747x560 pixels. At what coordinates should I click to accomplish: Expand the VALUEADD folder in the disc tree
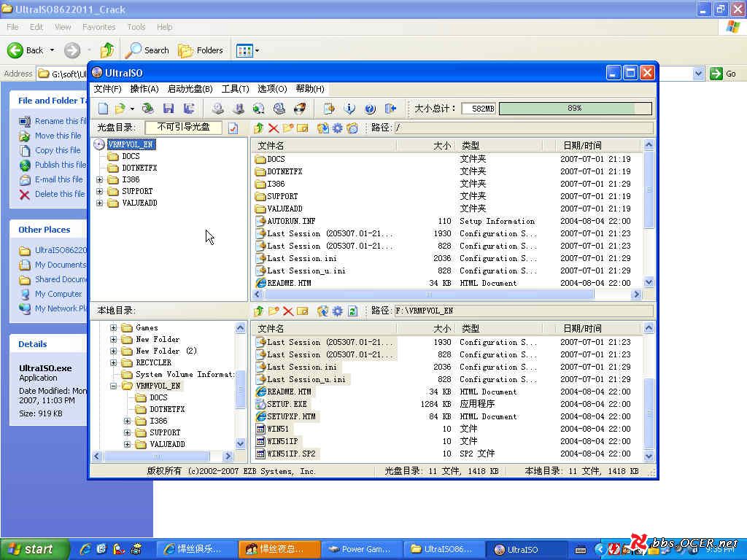pos(99,203)
